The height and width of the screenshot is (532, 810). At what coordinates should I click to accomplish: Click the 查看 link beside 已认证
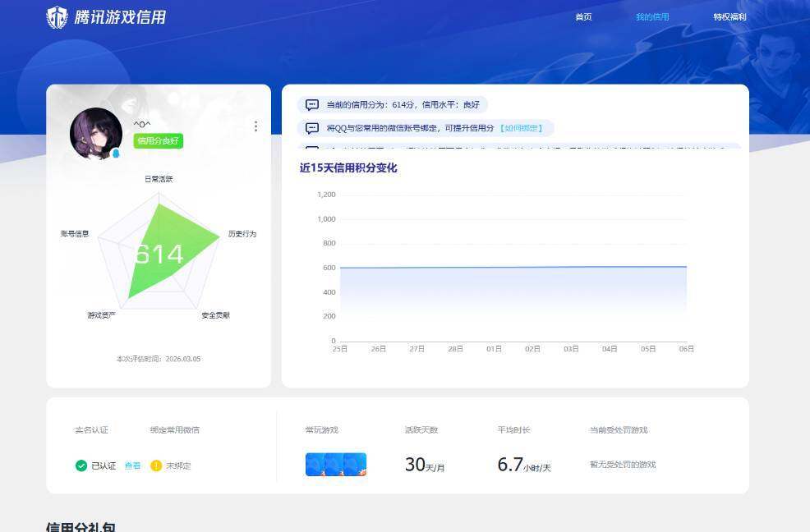[x=132, y=465]
